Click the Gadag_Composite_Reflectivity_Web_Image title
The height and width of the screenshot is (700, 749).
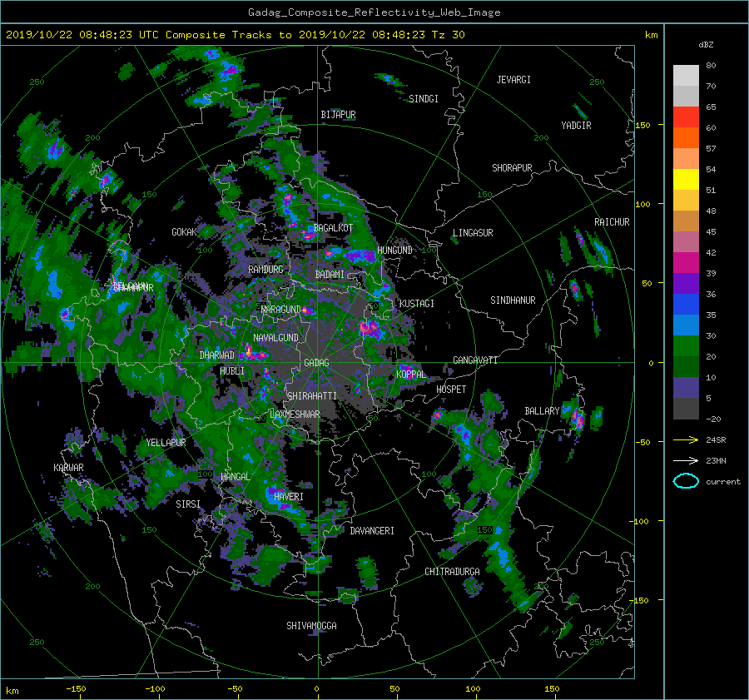point(374,12)
